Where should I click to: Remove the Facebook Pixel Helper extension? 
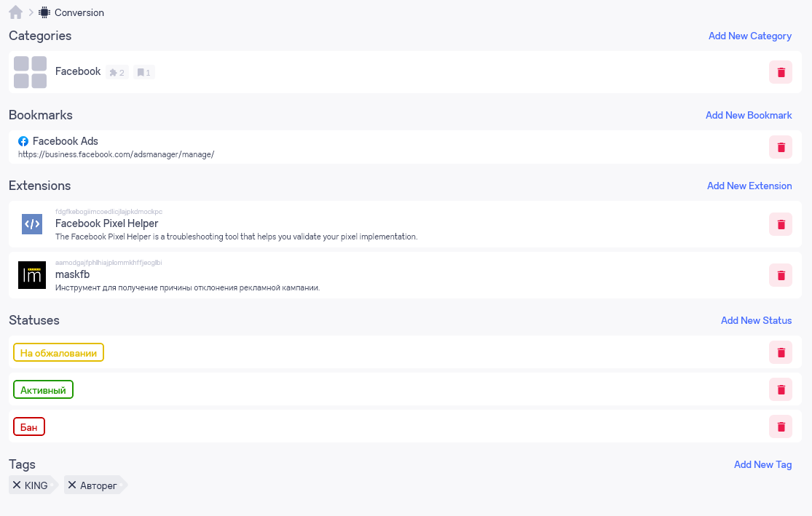click(781, 224)
